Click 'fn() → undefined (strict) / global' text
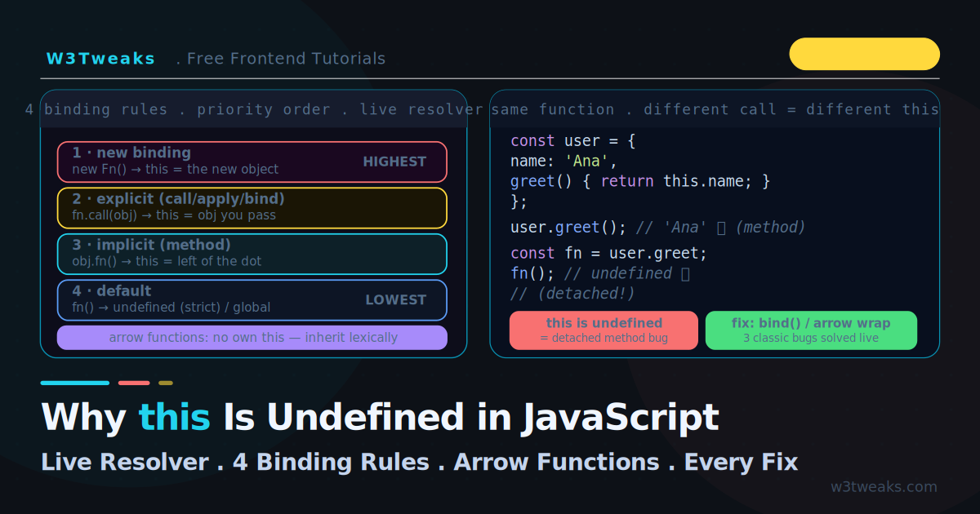This screenshot has height=514, width=980. [x=171, y=308]
